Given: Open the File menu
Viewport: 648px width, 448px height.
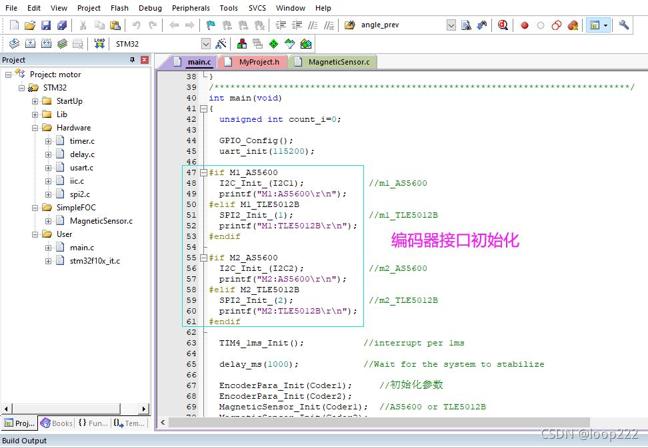Looking at the screenshot, I should click(11, 8).
